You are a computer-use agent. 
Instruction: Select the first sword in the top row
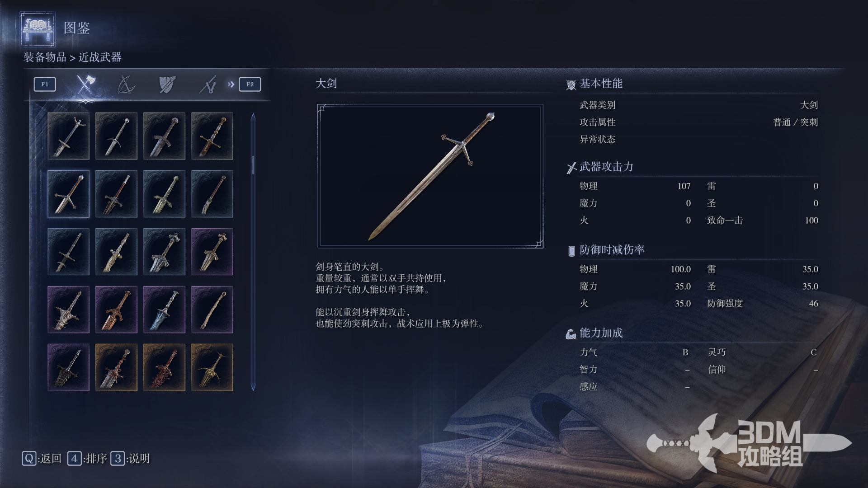[68, 136]
